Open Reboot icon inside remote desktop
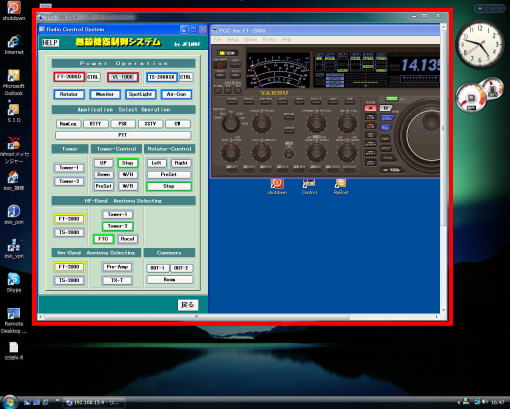The height and width of the screenshot is (409, 510). (341, 187)
